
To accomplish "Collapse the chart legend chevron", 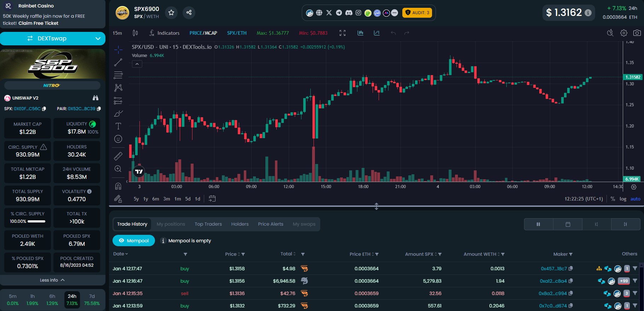I will tap(137, 64).
